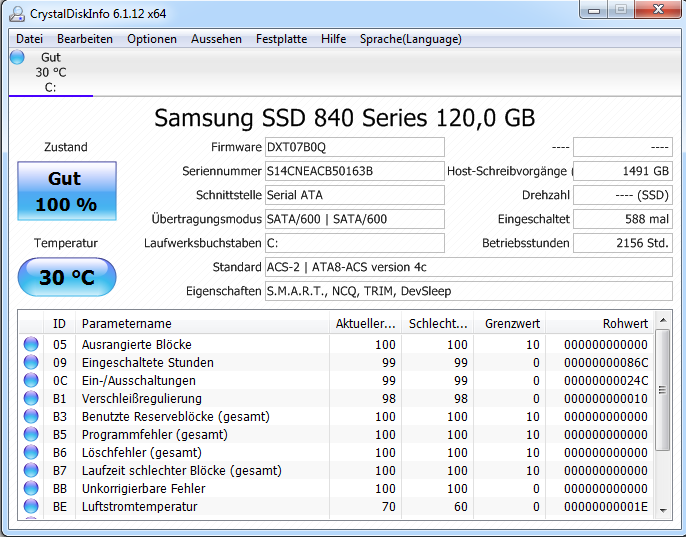Click status orb of Ausrangierte Blöcke row
Viewport: 686px width, 537px height.
click(31, 344)
